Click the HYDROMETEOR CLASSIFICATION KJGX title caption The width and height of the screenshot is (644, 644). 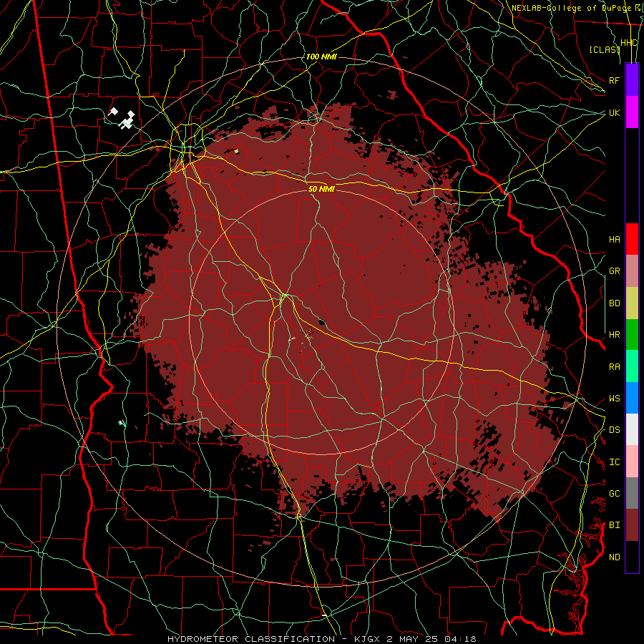pyautogui.click(x=321, y=639)
